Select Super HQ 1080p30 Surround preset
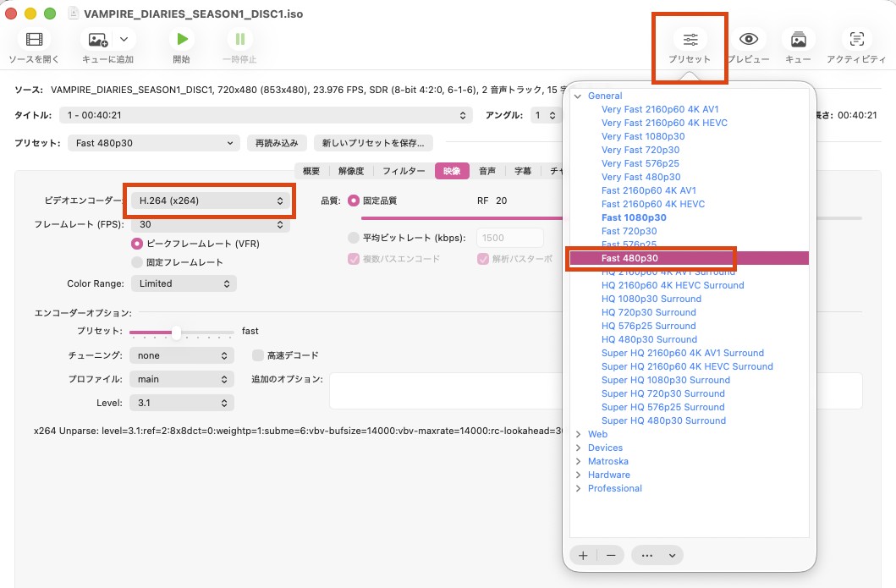The width and height of the screenshot is (896, 588). coord(666,380)
